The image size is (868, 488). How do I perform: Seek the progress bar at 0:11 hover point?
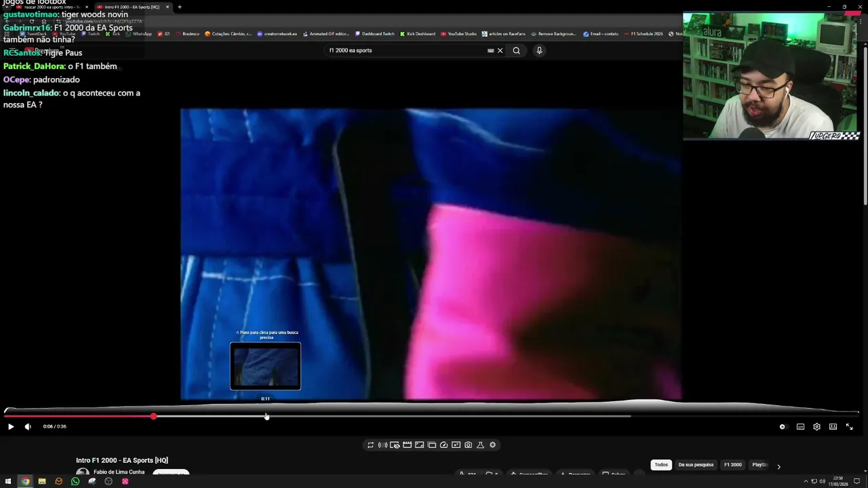266,416
